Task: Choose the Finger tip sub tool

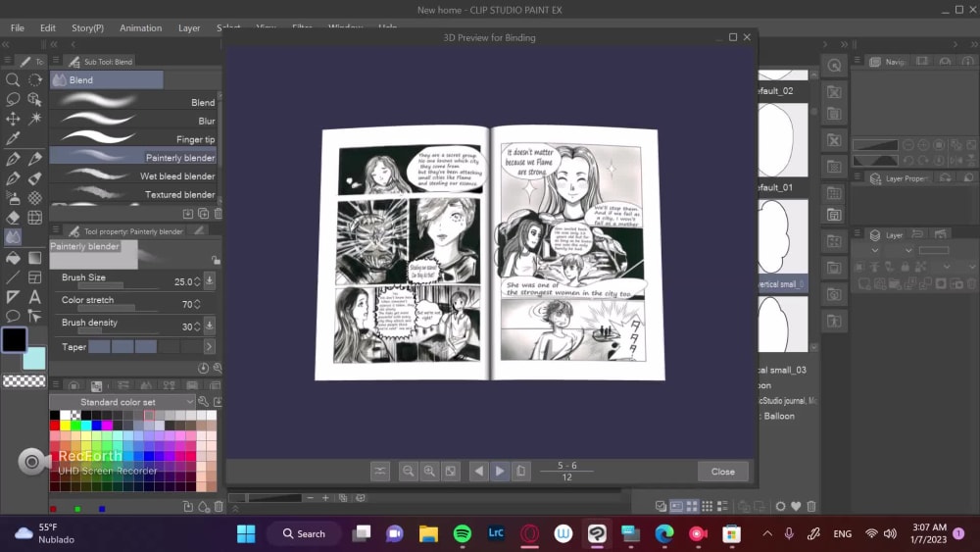Action: point(133,139)
